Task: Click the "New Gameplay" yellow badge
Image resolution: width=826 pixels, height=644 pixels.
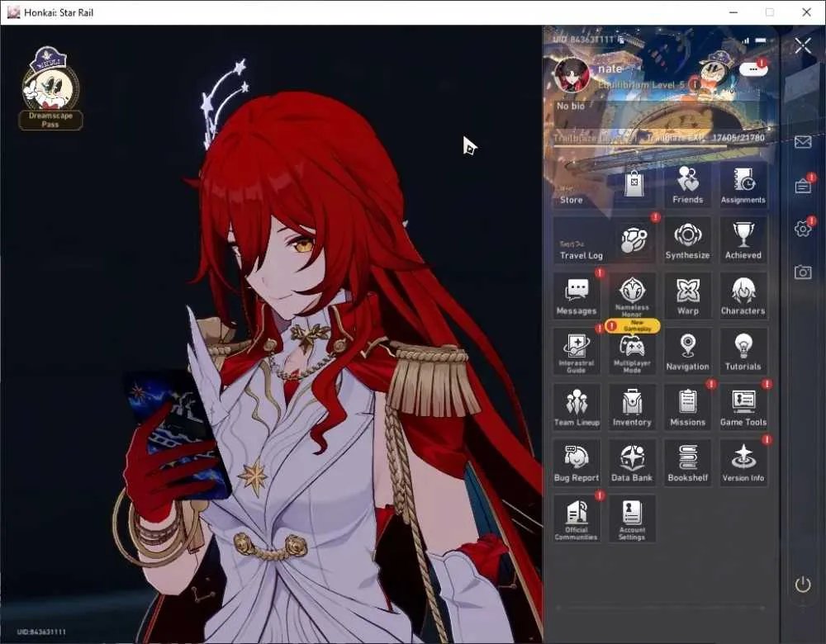Action: click(x=632, y=326)
